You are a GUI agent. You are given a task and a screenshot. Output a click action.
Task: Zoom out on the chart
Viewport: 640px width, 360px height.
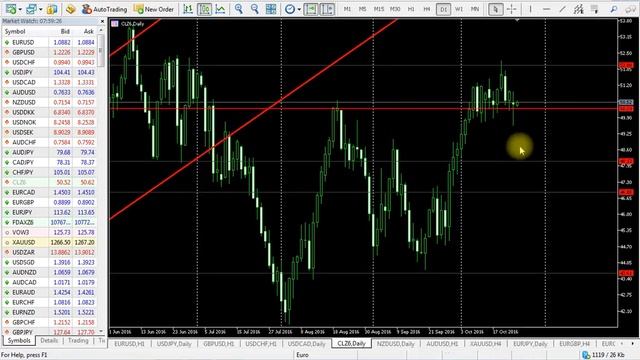pos(255,9)
